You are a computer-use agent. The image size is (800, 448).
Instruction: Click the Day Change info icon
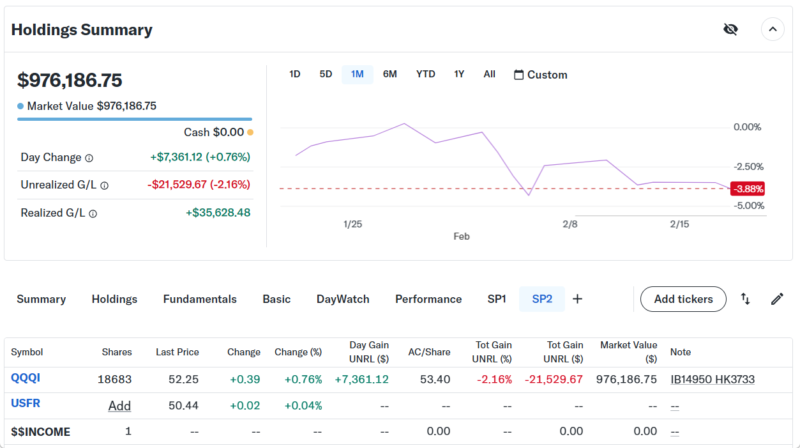pos(89,158)
